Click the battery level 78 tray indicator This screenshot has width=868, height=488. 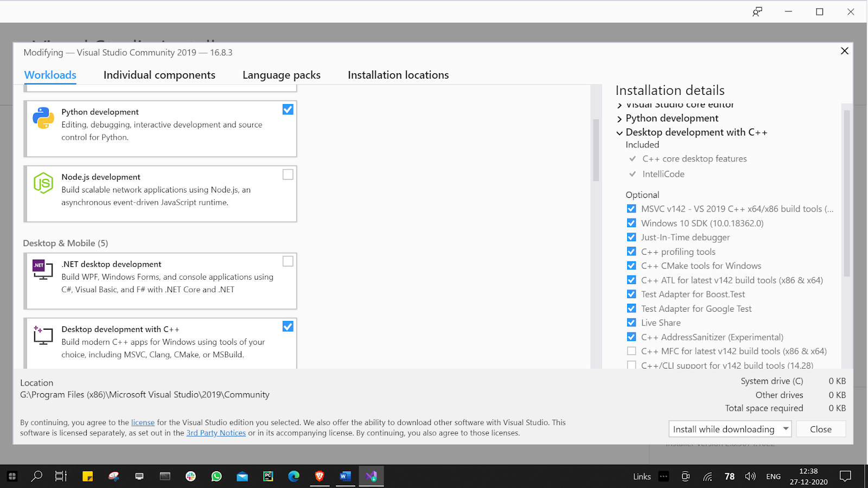point(730,477)
